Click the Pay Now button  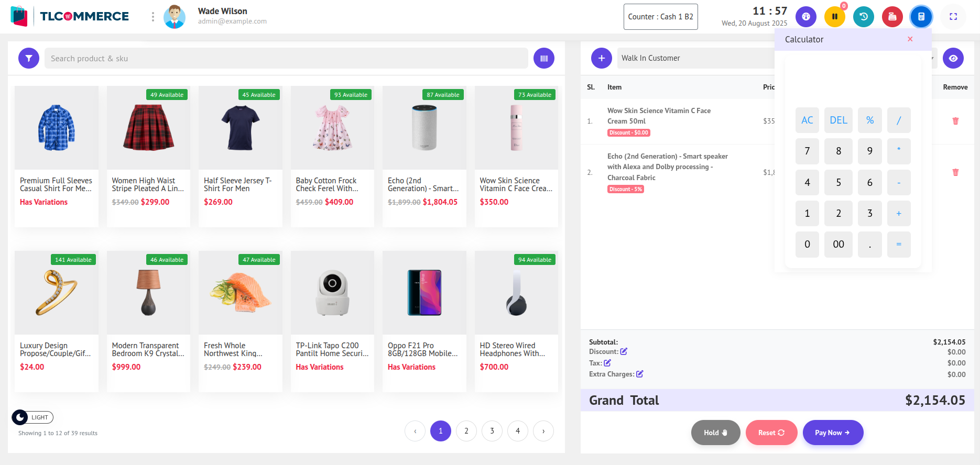(833, 433)
